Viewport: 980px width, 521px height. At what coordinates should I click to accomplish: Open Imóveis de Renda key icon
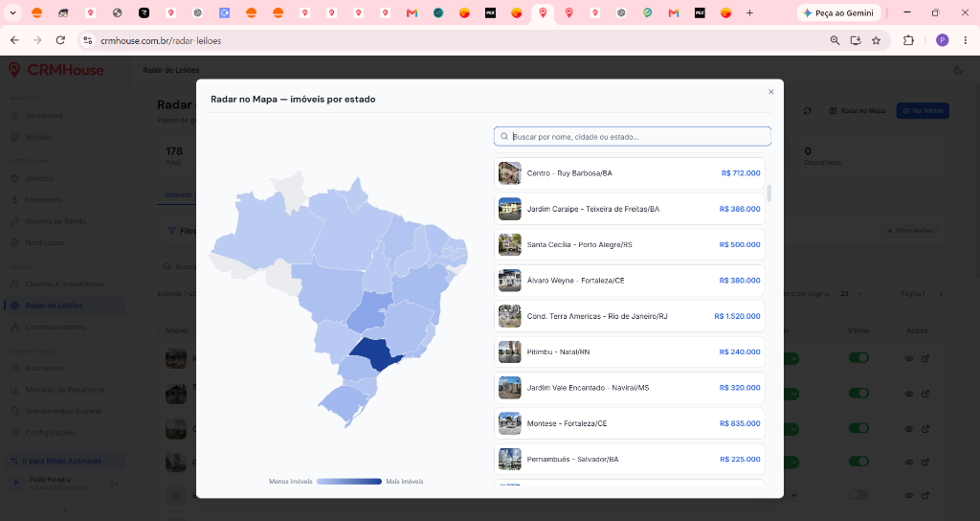[15, 221]
